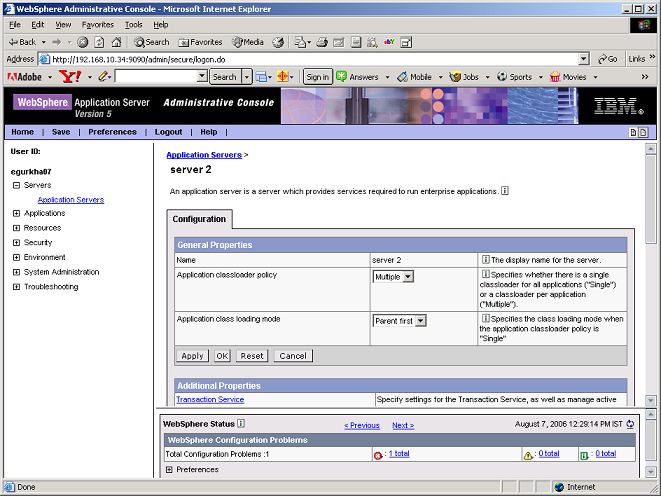Open the Help menu in menu bar
The image size is (661, 496).
pyautogui.click(x=161, y=25)
